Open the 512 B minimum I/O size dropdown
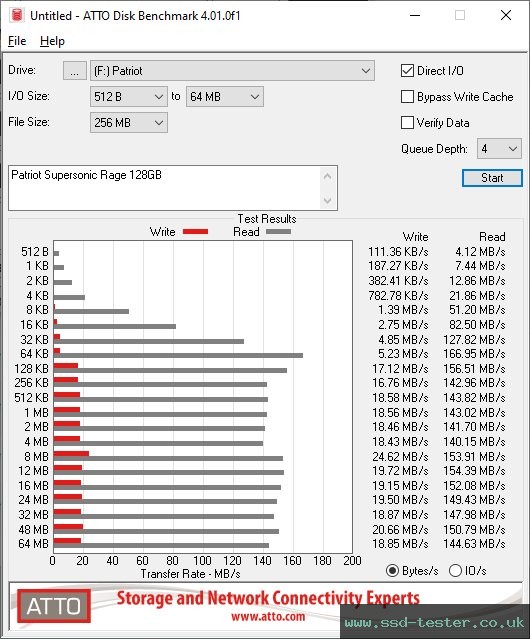The height and width of the screenshot is (639, 530). click(x=129, y=97)
